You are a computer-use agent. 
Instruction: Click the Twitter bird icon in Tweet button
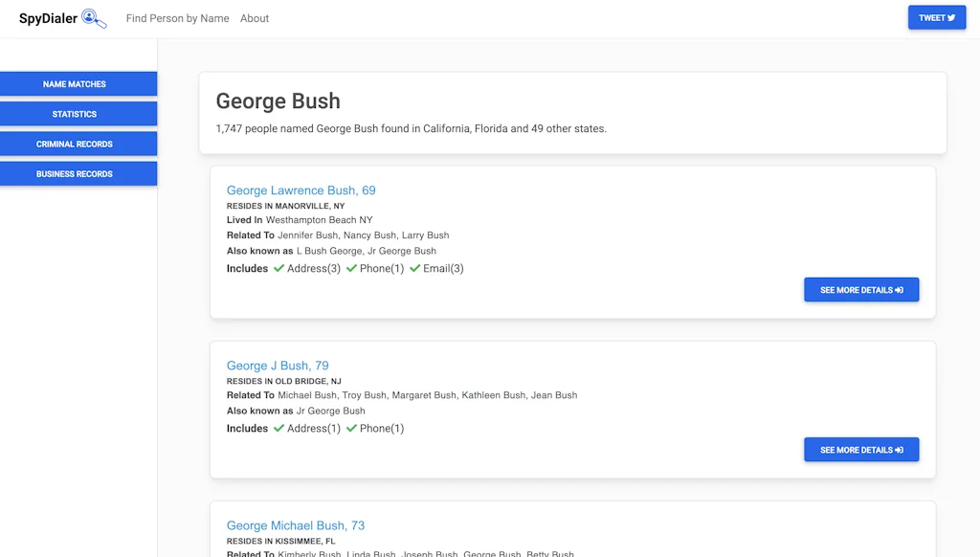tap(951, 18)
